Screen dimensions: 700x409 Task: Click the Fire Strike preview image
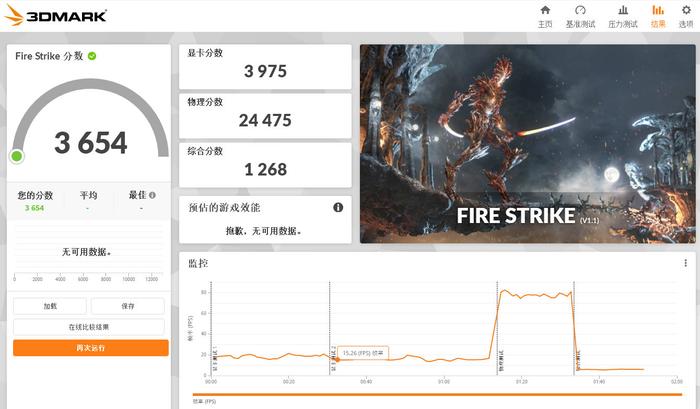coord(528,144)
